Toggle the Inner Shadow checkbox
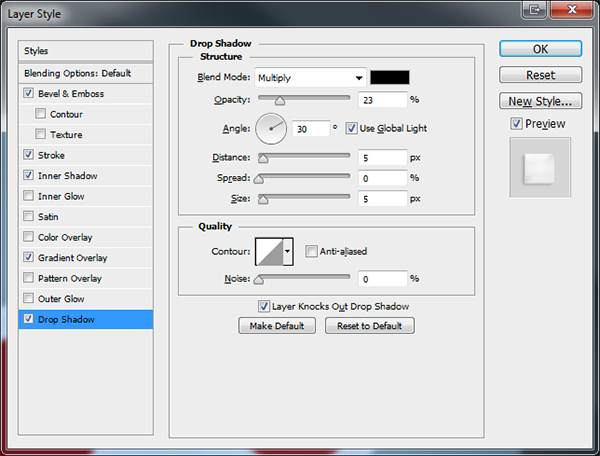Screen dimensions: 600x456 point(28,175)
